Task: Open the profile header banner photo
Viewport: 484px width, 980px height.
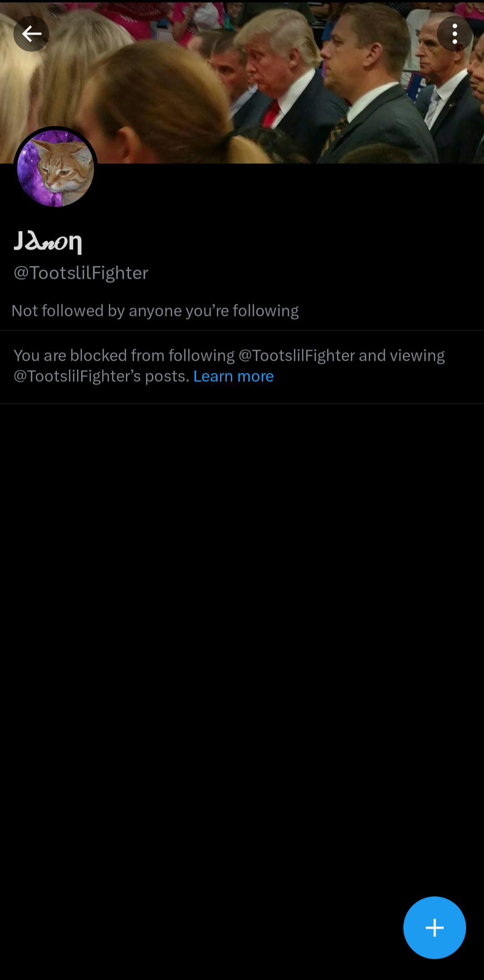Action: (x=242, y=81)
